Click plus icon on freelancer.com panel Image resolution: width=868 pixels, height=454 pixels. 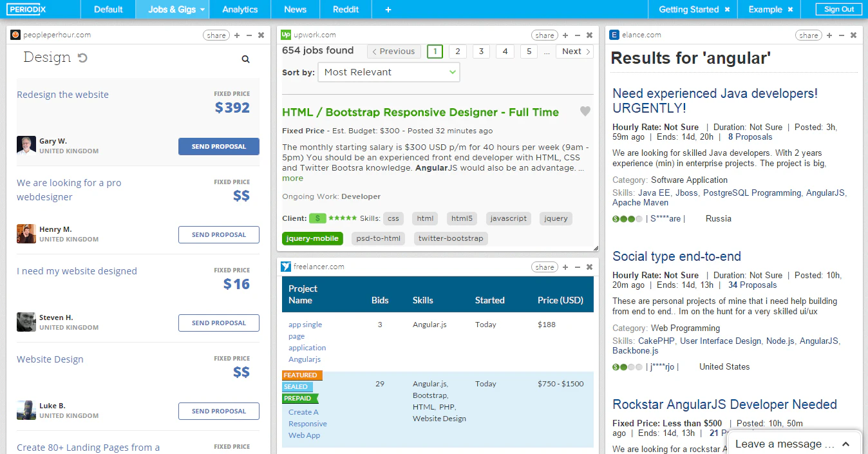pyautogui.click(x=565, y=267)
